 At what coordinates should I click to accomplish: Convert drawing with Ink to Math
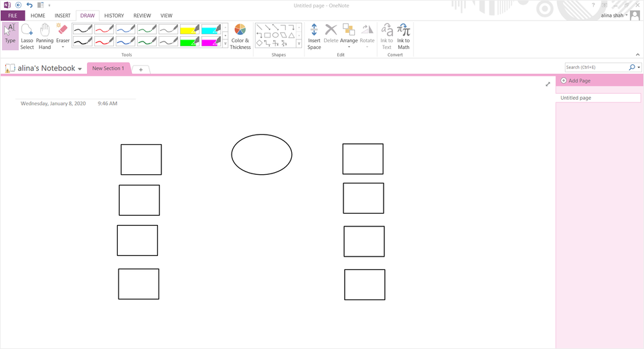pyautogui.click(x=403, y=36)
